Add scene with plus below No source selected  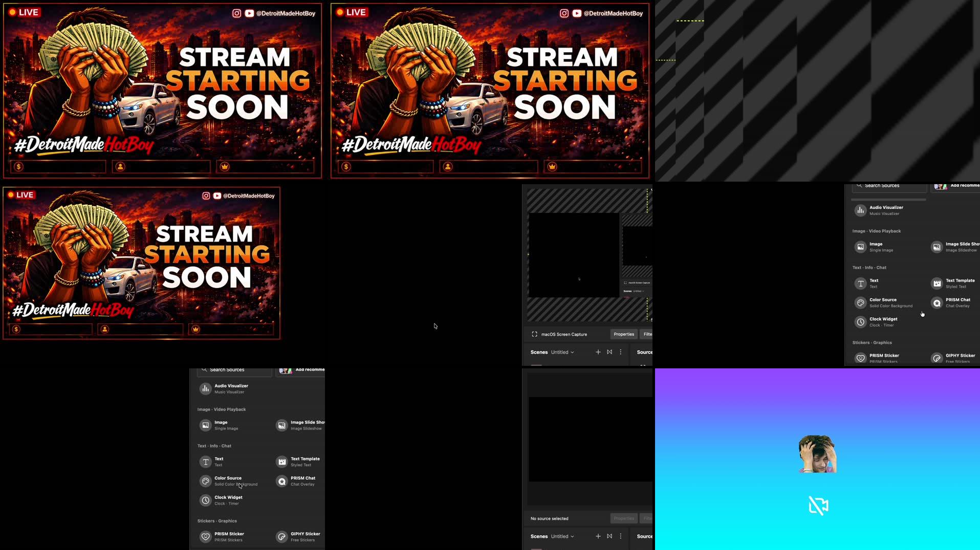click(598, 536)
